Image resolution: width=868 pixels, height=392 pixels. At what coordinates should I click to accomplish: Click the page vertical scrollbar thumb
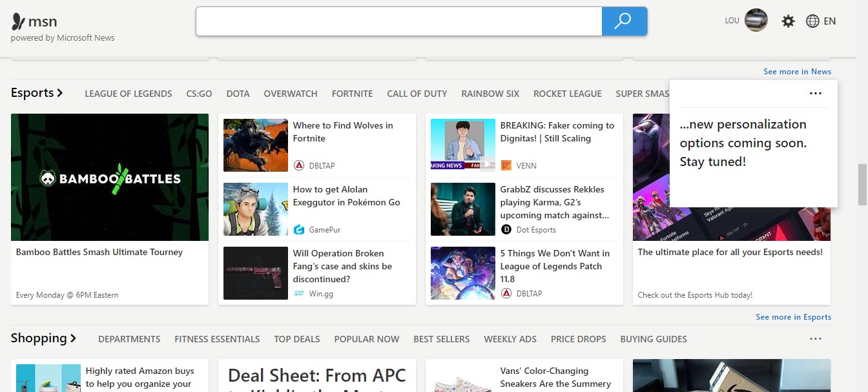862,184
